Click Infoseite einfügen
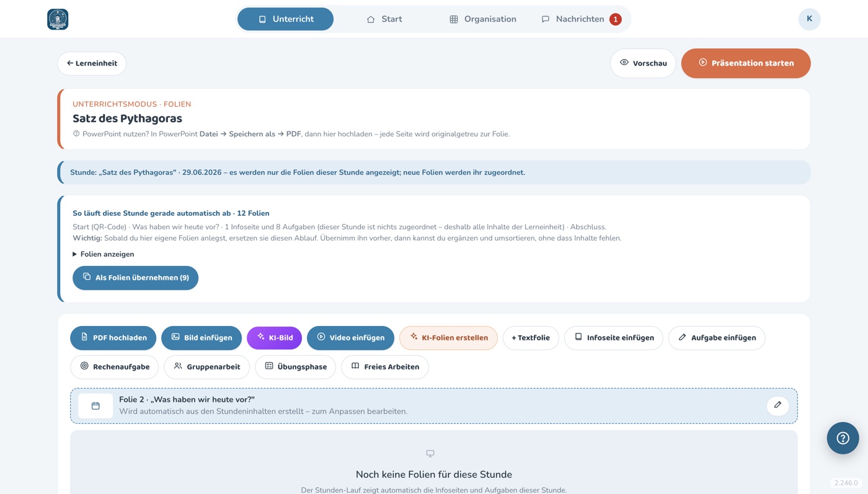This screenshot has height=494, width=868. pos(614,338)
